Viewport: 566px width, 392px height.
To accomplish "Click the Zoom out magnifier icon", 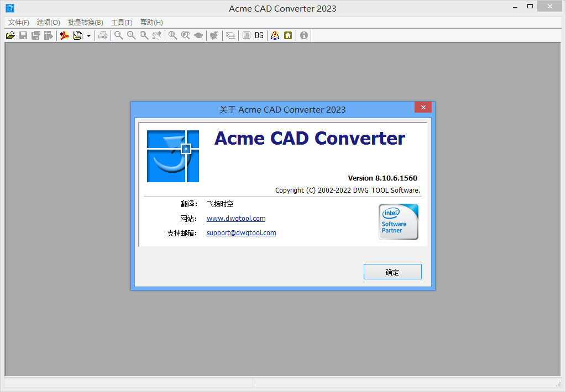I will tap(119, 35).
